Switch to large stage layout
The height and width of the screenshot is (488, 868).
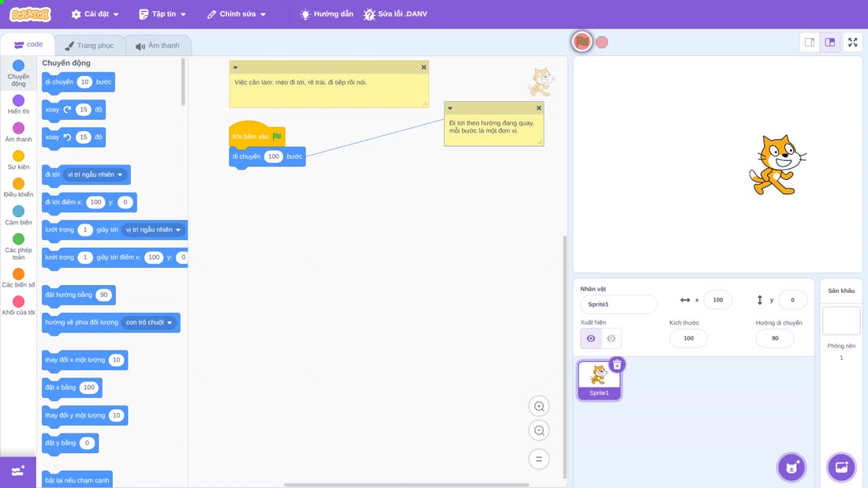pyautogui.click(x=830, y=42)
